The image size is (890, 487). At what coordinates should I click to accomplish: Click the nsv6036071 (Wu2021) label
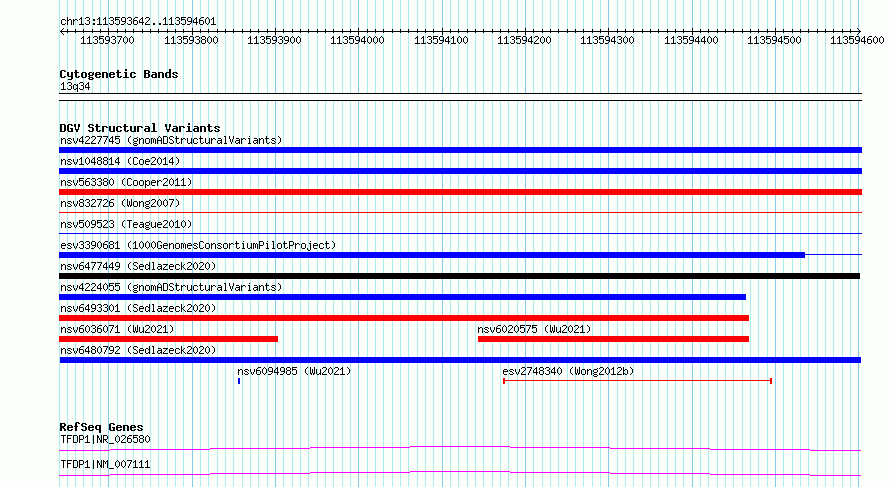click(x=117, y=329)
